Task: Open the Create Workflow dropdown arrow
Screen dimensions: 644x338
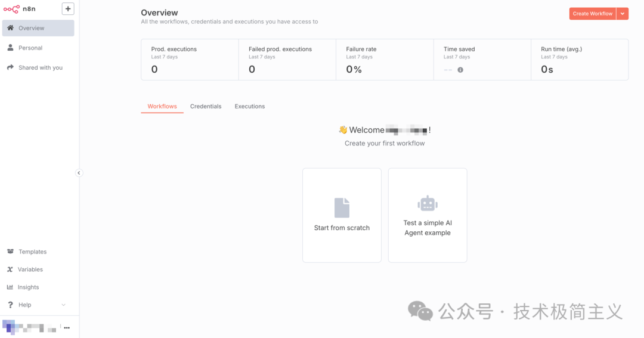Action: (x=622, y=14)
